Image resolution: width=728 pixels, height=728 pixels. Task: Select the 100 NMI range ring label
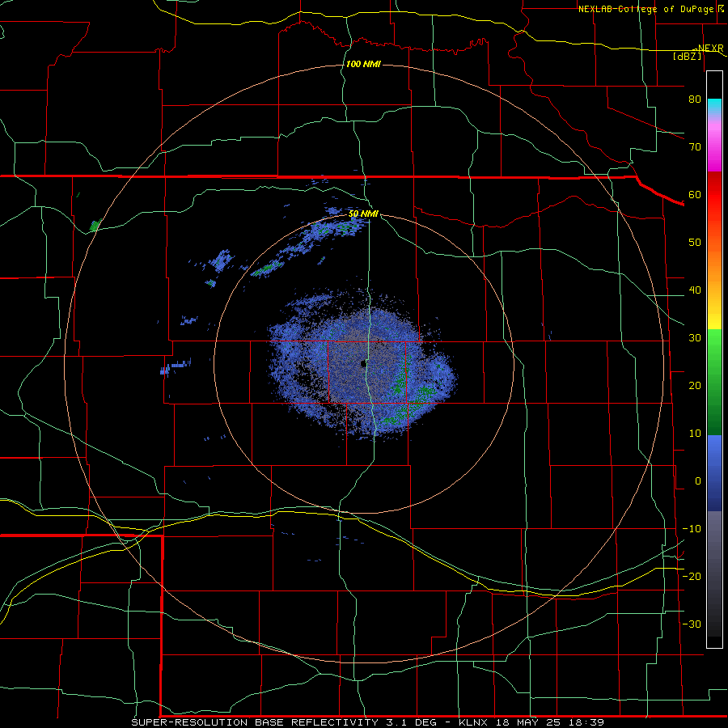coord(363,64)
